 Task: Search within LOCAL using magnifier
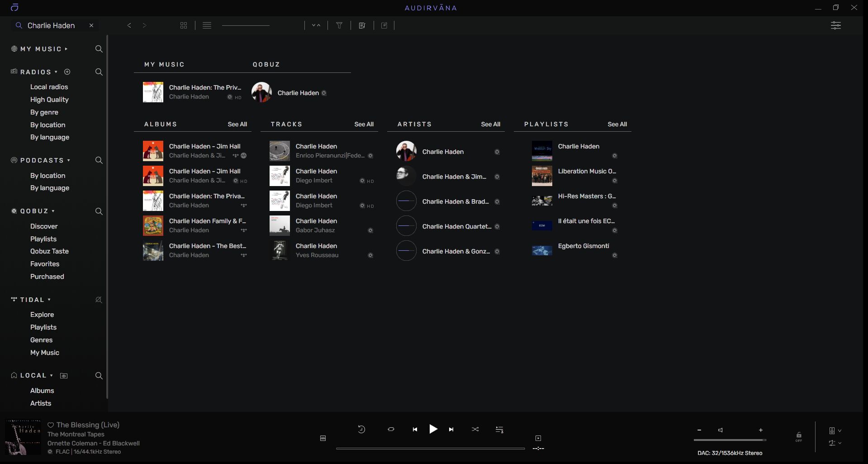(x=99, y=376)
